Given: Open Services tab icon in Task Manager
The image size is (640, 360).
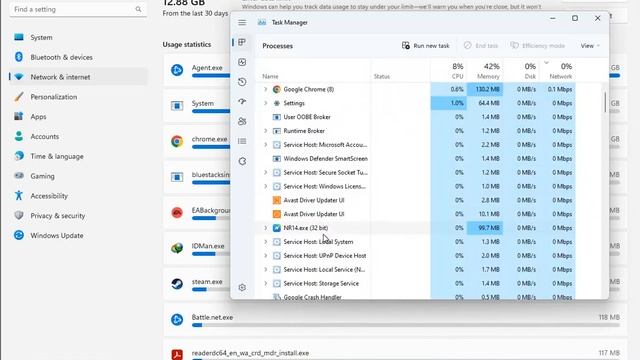Looking at the screenshot, I should [242, 161].
